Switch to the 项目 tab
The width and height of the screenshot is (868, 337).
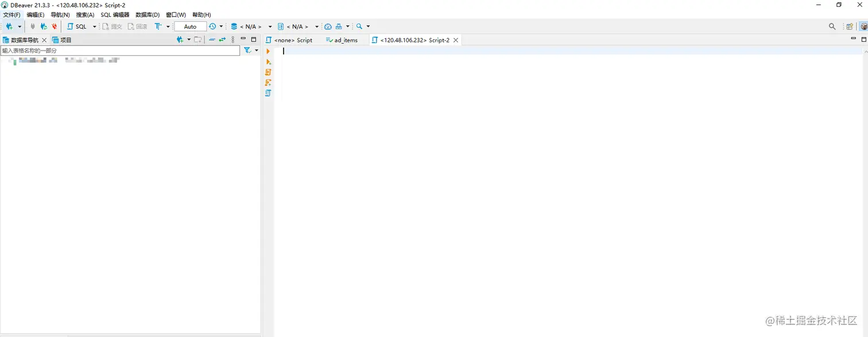(x=62, y=40)
